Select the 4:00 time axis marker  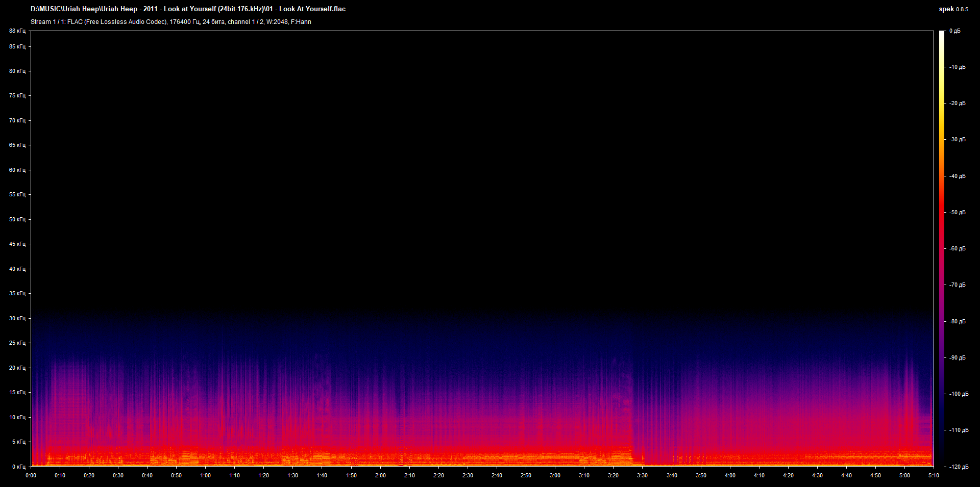(730, 475)
